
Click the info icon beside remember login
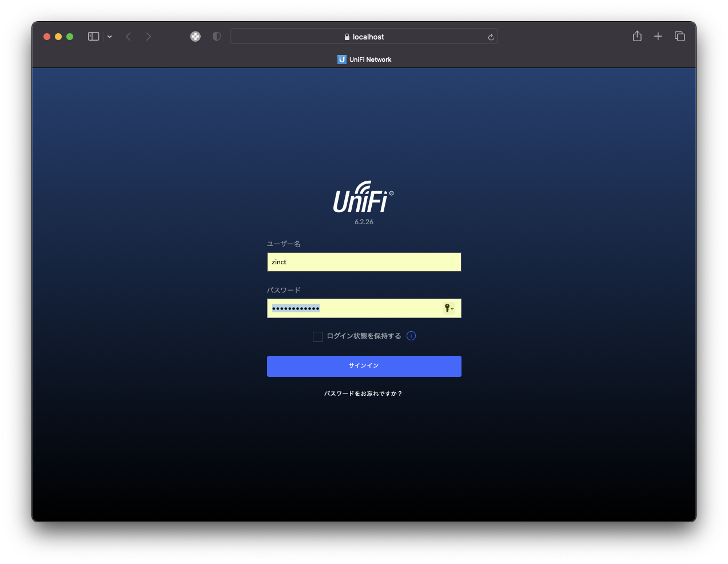[411, 336]
